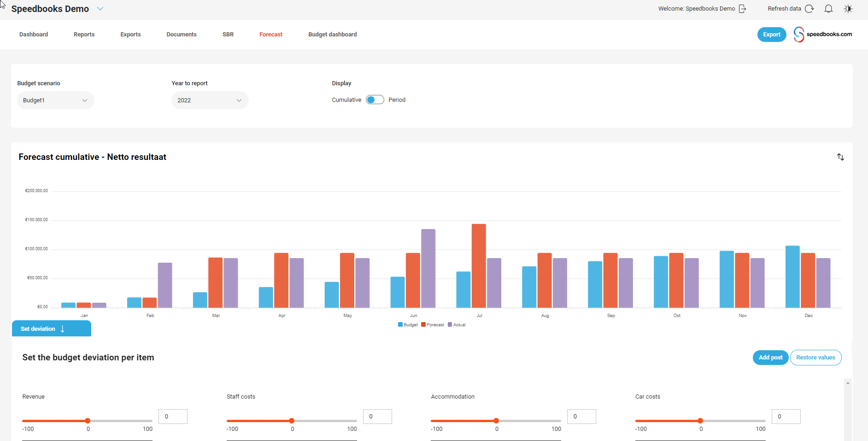
Task: Click the Export button
Action: click(x=772, y=35)
